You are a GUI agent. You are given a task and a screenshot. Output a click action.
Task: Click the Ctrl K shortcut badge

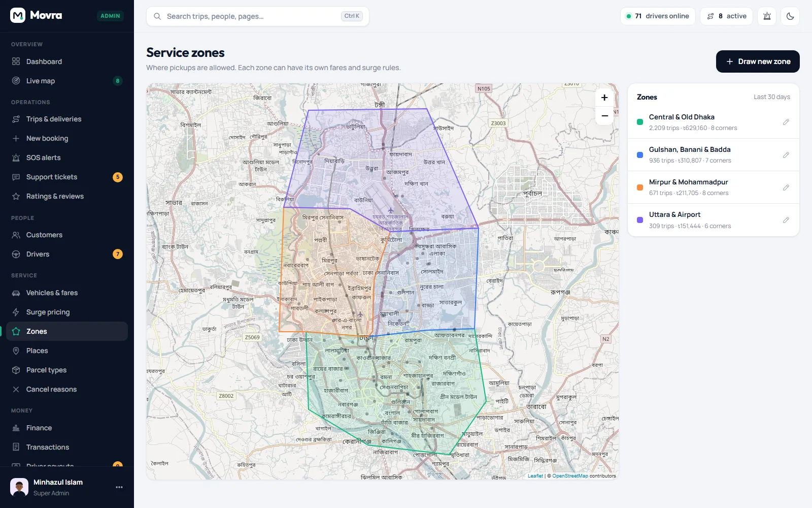point(352,16)
